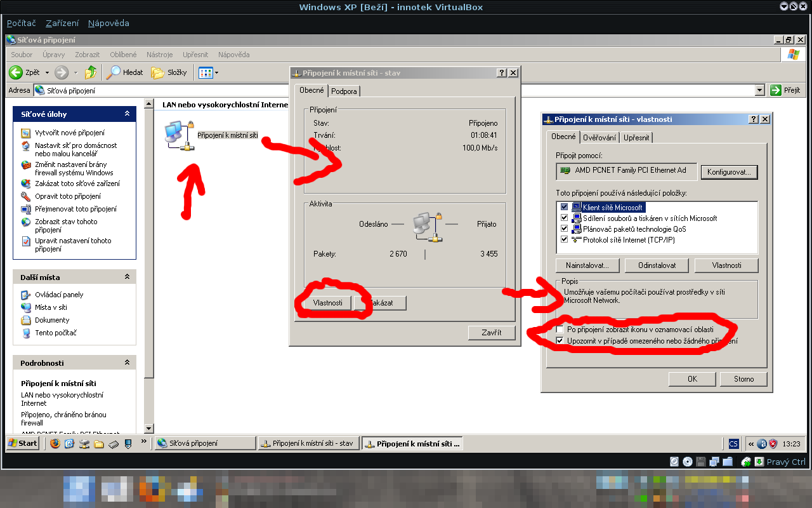Click the VirtualBox shared folders status icon
The height and width of the screenshot is (508, 812).
coord(728,462)
